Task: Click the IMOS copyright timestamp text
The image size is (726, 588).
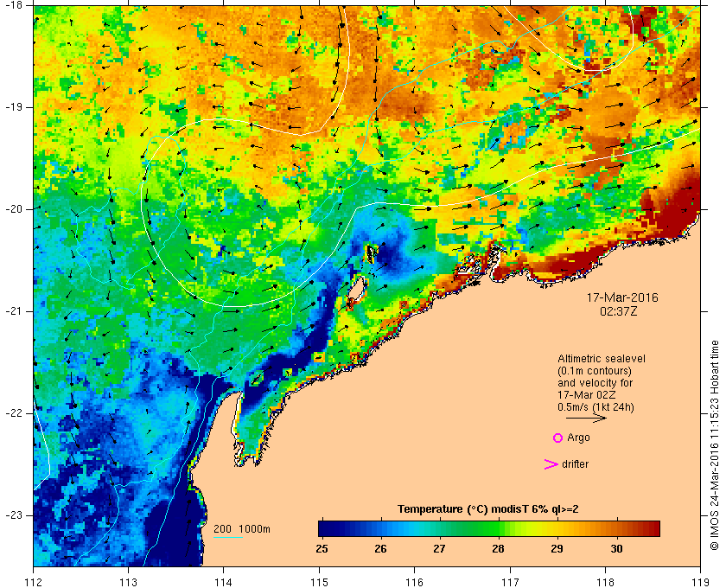Action: point(714,445)
